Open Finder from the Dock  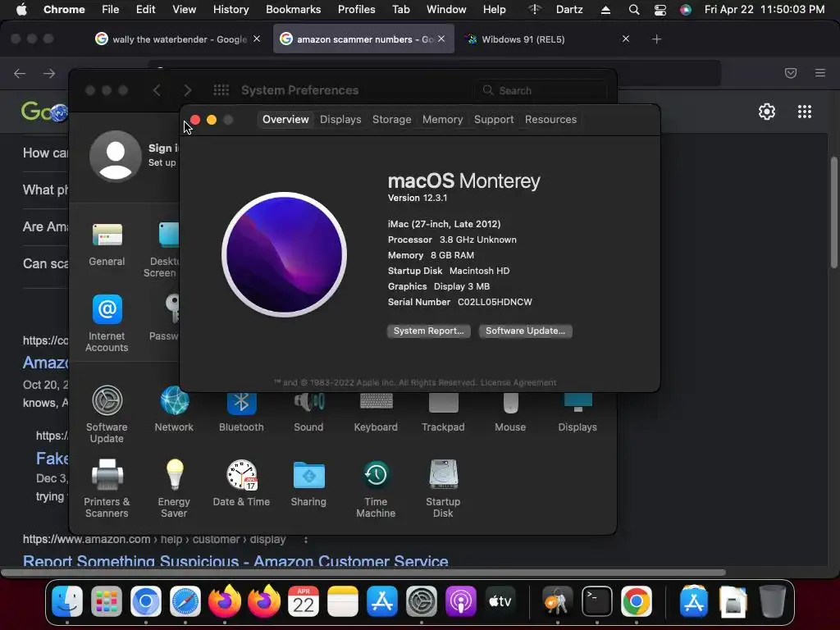(x=67, y=601)
